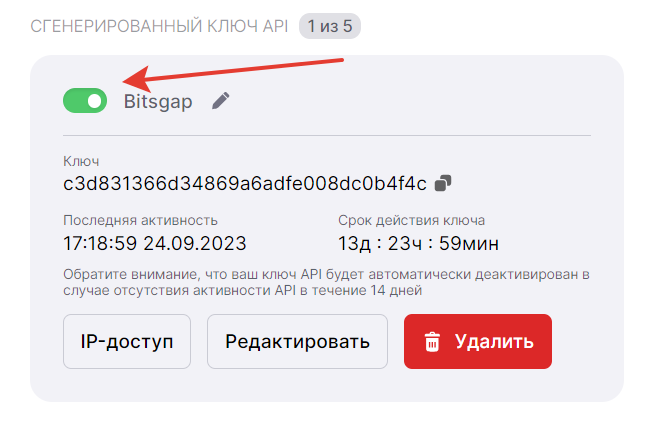Click the pencil icon next to Bitsgap
657x438 pixels.
[220, 101]
